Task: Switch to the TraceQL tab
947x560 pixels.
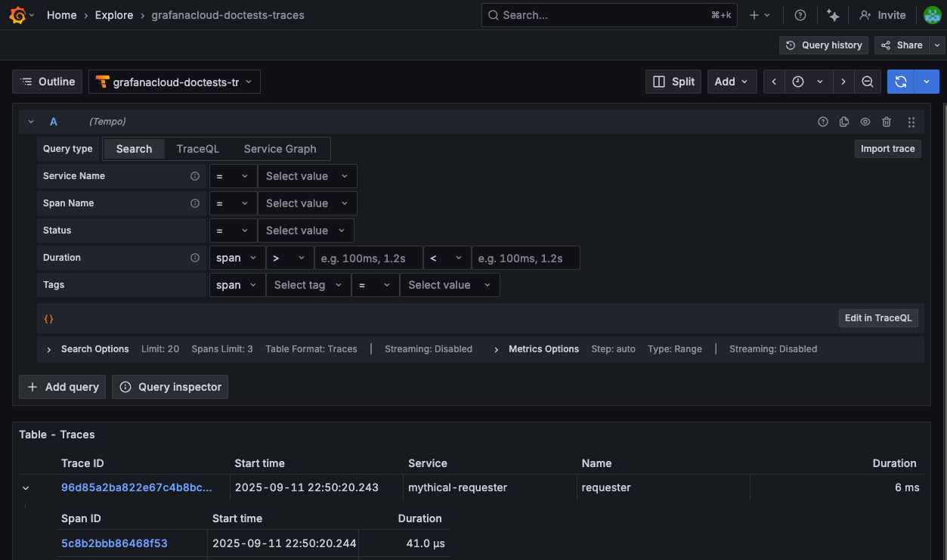Action: coord(197,148)
